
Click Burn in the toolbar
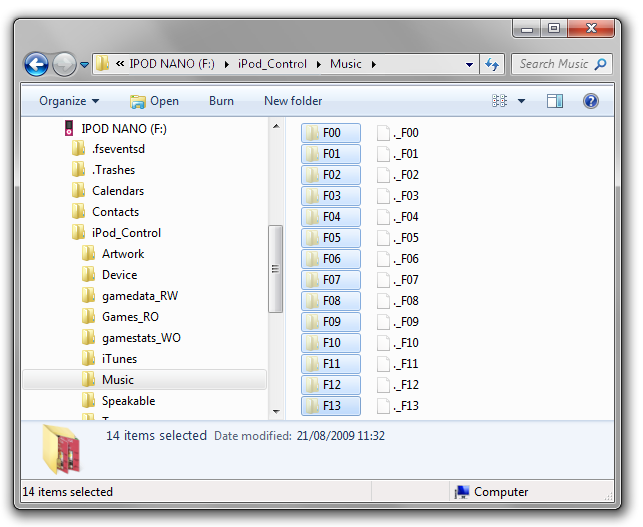[221, 101]
